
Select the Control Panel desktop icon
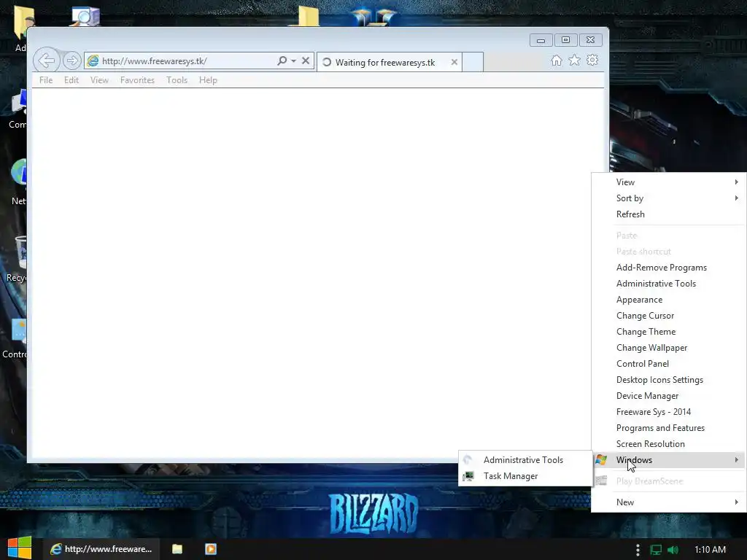tap(15, 339)
